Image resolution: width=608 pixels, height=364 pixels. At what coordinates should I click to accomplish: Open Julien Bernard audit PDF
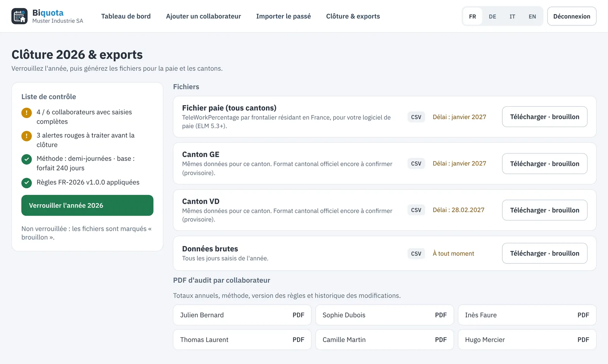tap(242, 315)
